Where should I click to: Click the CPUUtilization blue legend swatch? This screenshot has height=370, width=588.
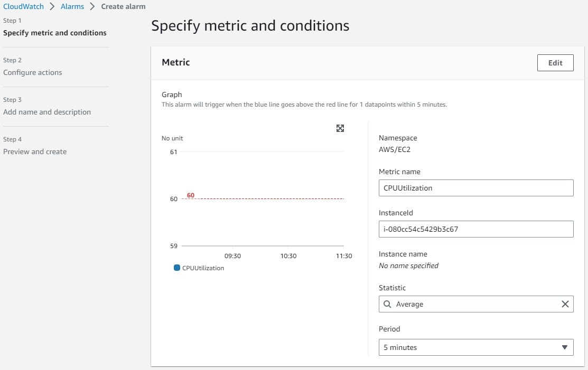[x=177, y=268]
